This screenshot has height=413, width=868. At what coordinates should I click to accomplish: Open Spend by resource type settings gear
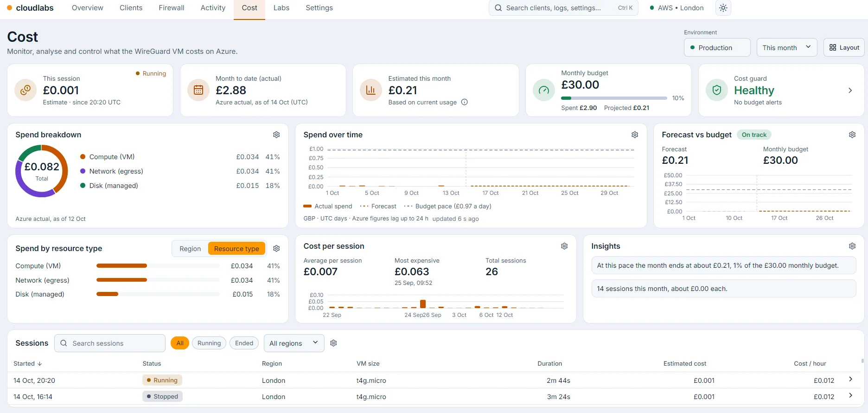coord(276,249)
